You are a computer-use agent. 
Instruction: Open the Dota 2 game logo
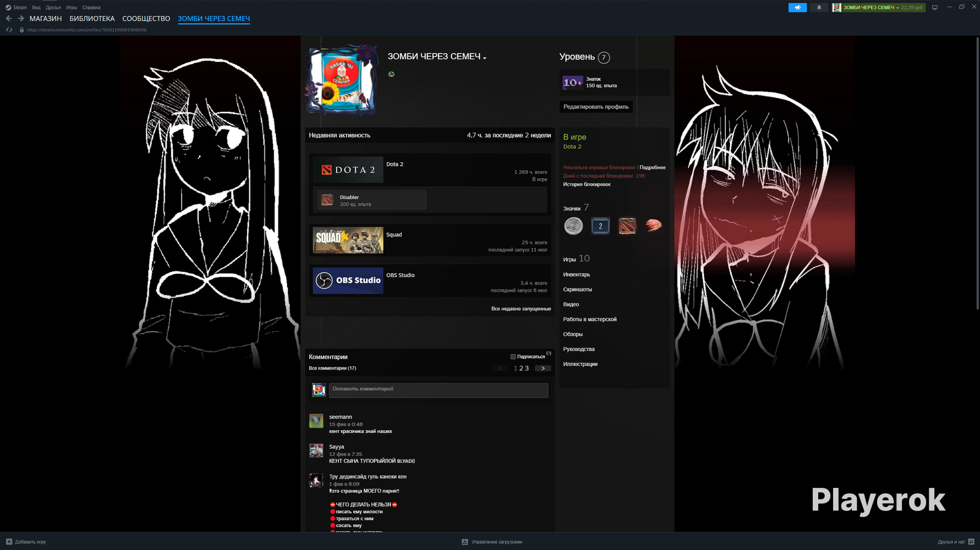[348, 170]
